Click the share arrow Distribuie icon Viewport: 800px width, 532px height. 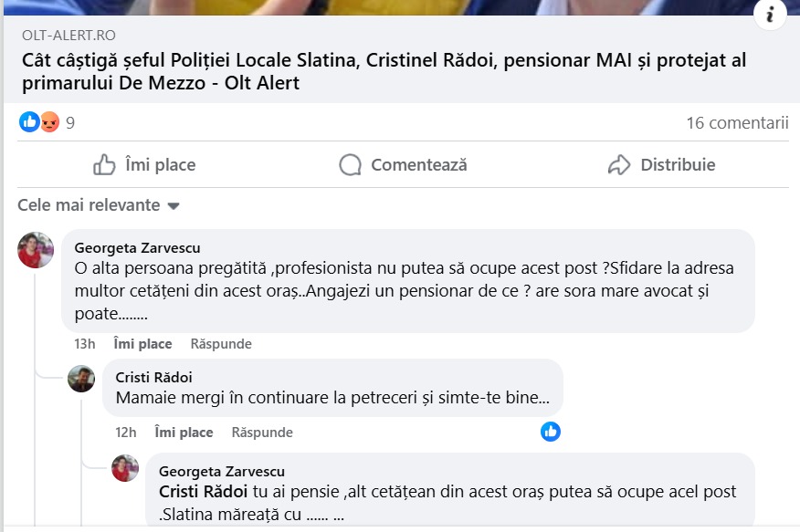(x=619, y=165)
